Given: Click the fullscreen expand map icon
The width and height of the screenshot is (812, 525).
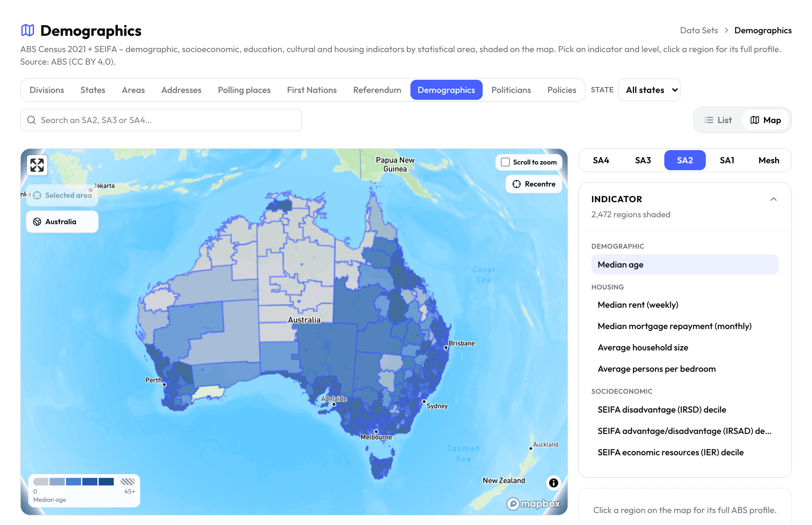Looking at the screenshot, I should pyautogui.click(x=37, y=165).
